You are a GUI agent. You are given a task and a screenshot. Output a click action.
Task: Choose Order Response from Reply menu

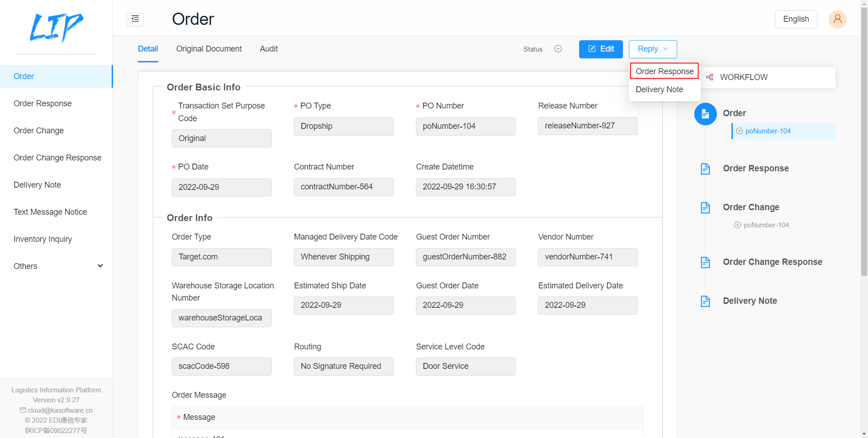664,71
